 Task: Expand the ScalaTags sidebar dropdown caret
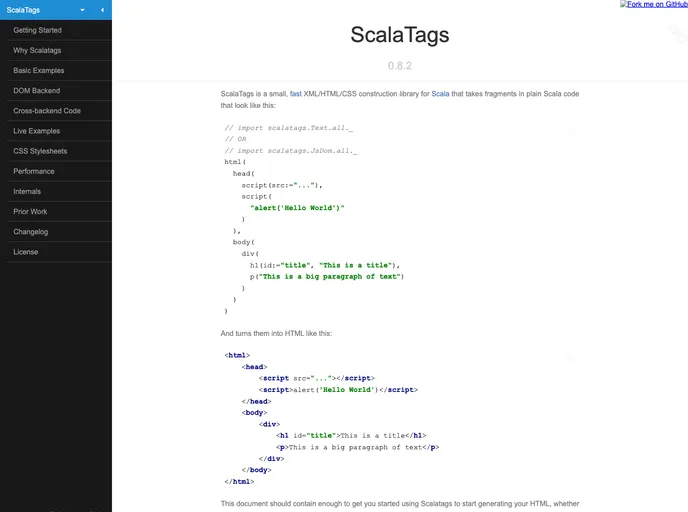tap(82, 10)
